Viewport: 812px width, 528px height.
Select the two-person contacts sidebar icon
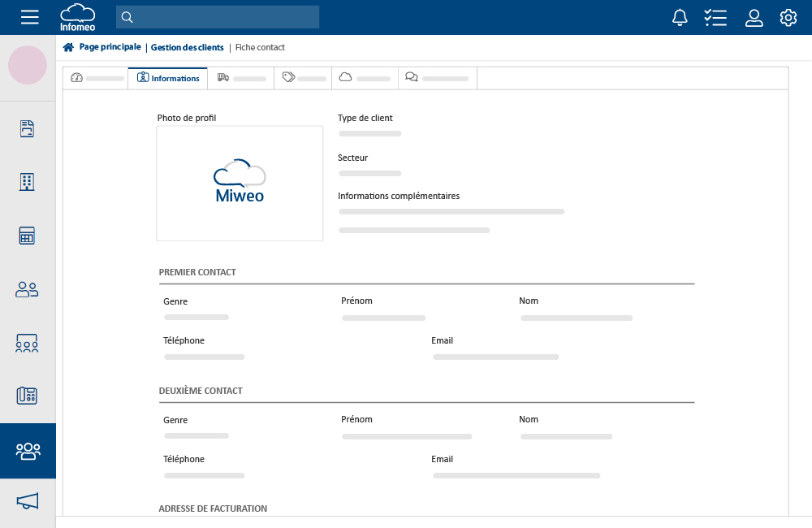coord(27,289)
